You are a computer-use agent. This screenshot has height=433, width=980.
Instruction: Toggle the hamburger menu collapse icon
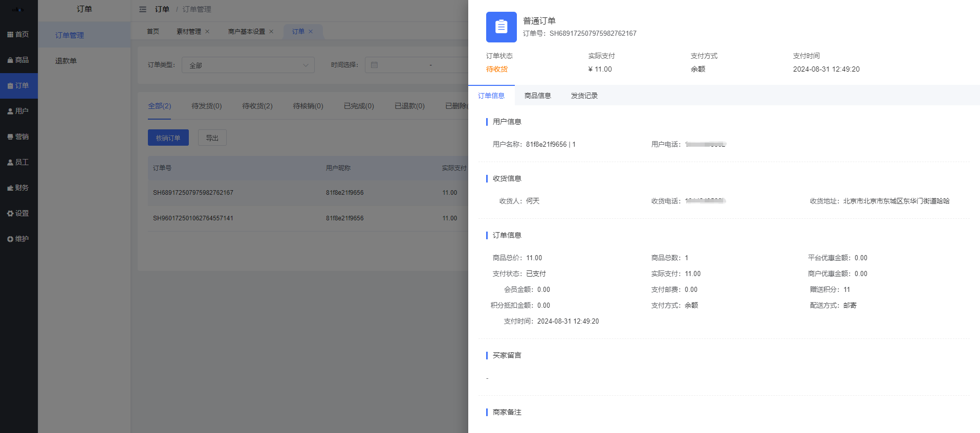[x=143, y=9]
